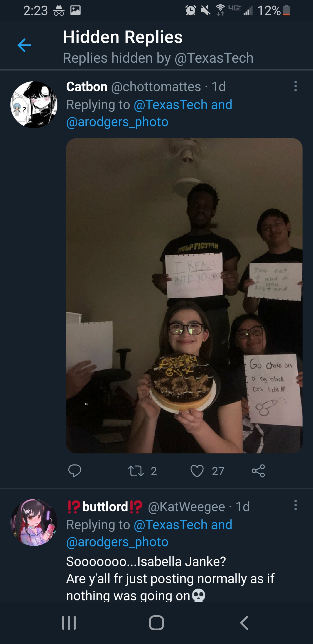This screenshot has height=644, width=313.
Task: Open the @TexasTech and @arodgers_photo reply link for Catbon
Action: (x=149, y=113)
